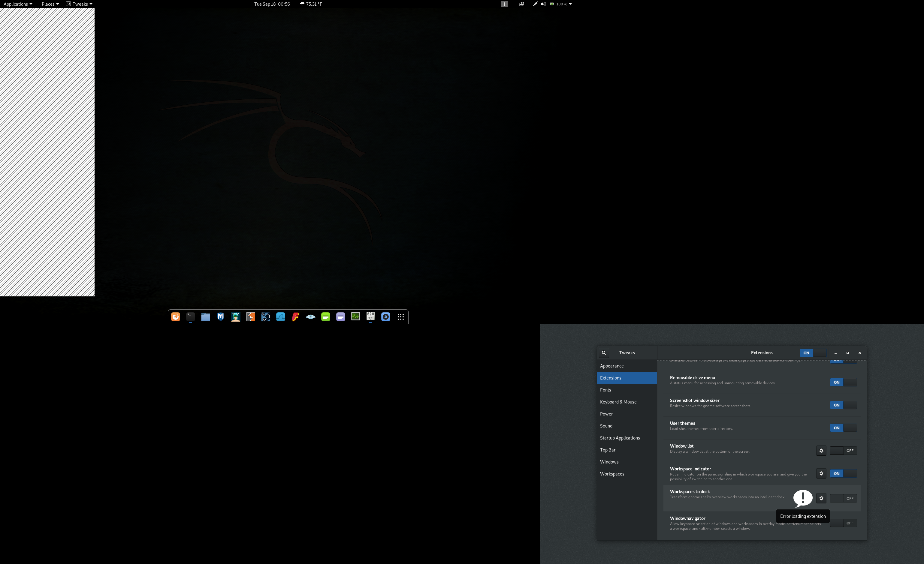The height and width of the screenshot is (564, 924).
Task: Turn off User themes extension
Action: [843, 428]
